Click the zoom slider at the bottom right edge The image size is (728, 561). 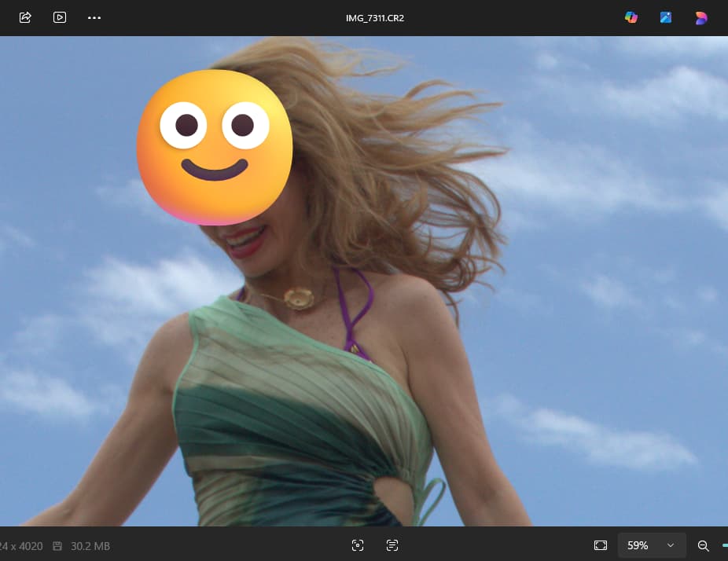point(724,545)
